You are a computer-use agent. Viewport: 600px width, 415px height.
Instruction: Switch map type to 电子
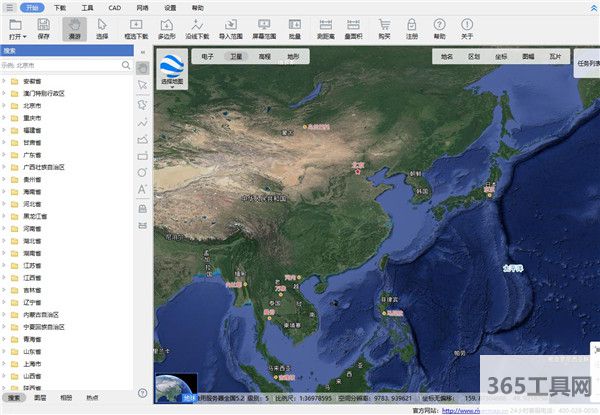208,57
